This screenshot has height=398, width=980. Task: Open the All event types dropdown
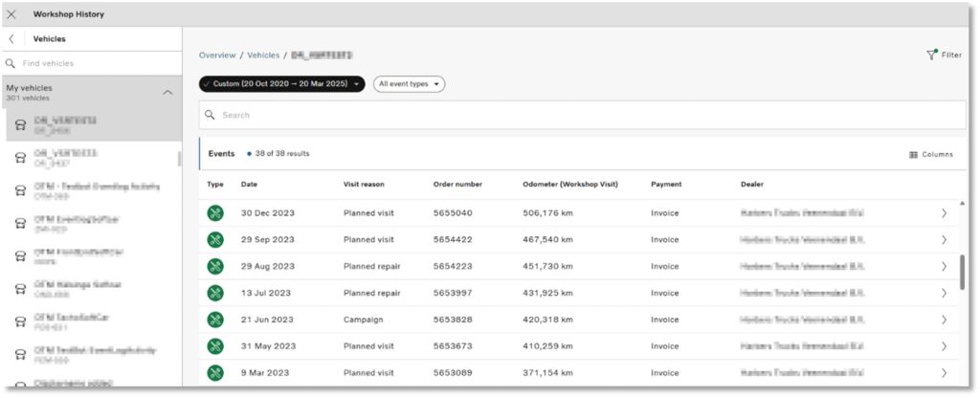(x=409, y=84)
